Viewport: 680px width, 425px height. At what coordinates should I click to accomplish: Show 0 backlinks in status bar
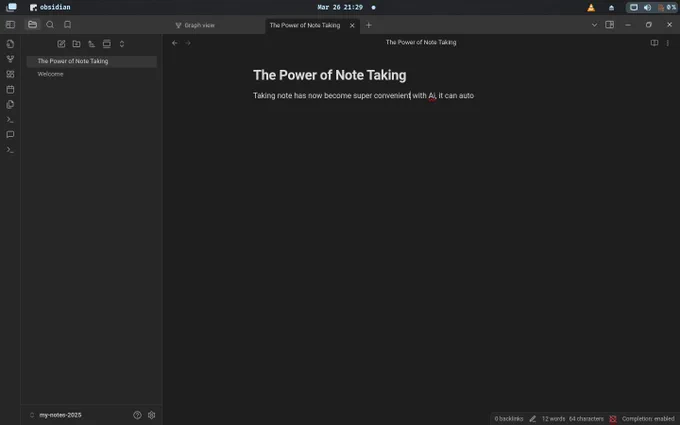pos(509,419)
